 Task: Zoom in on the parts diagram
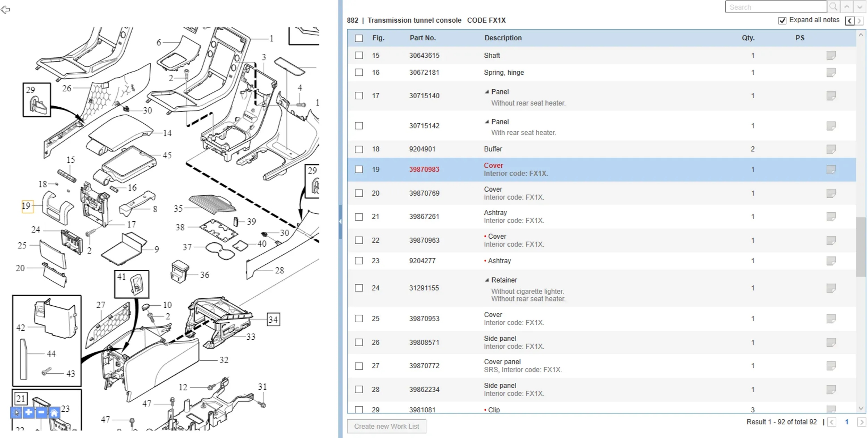pyautogui.click(x=29, y=413)
